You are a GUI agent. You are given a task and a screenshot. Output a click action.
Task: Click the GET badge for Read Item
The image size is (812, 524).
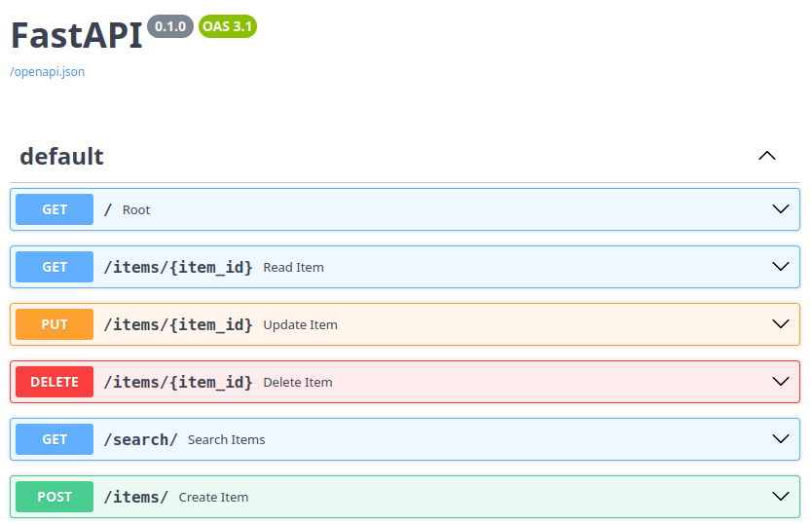coord(55,267)
